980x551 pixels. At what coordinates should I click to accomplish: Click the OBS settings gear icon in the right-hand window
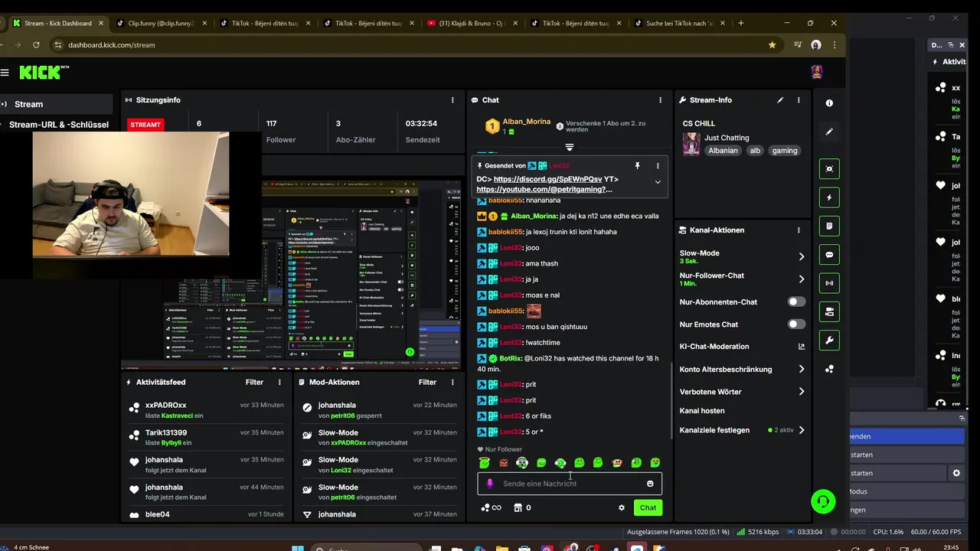click(956, 473)
